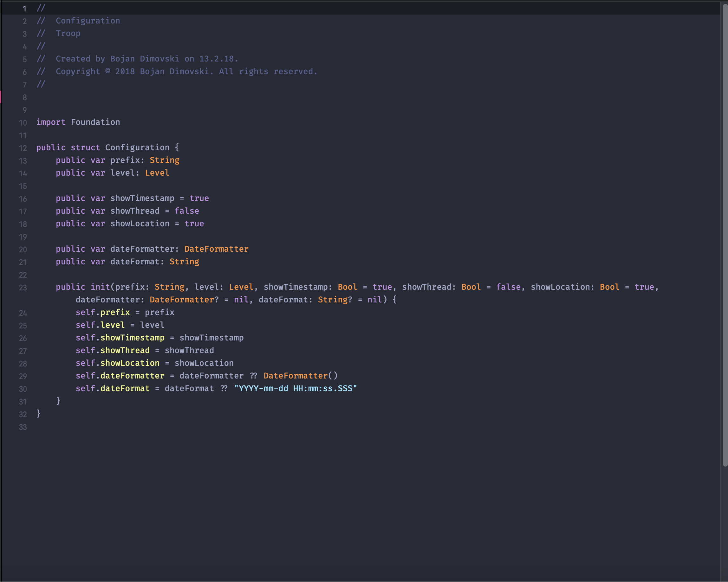The height and width of the screenshot is (582, 728).
Task: Click the date format string literal
Action: [x=295, y=388]
